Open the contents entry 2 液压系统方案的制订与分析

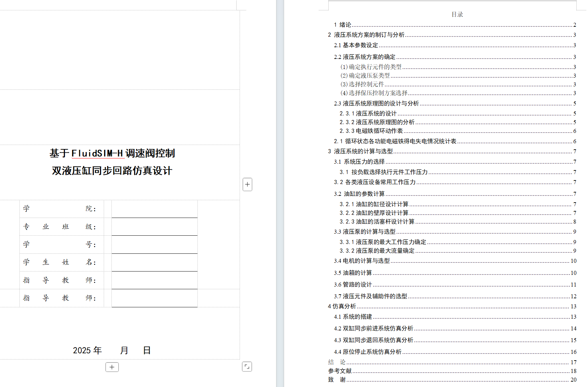pyautogui.click(x=452, y=35)
